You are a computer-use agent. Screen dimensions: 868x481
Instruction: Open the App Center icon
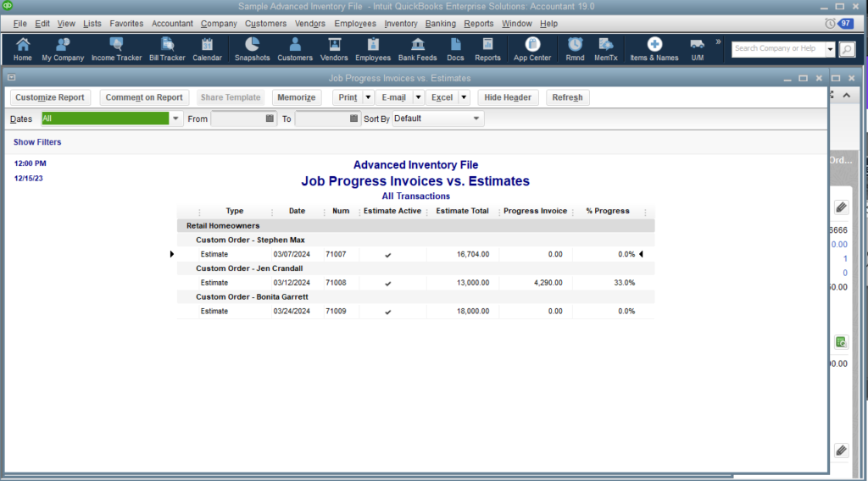[x=532, y=48]
